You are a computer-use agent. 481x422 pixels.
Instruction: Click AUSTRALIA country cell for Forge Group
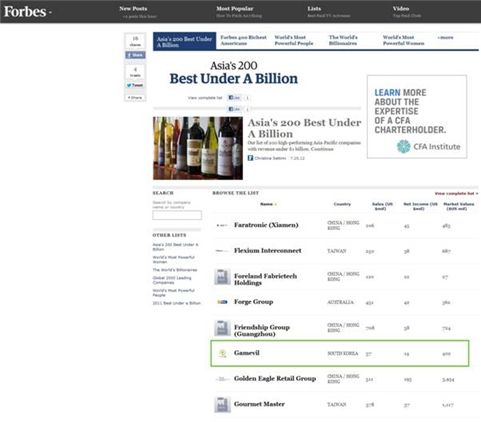(x=340, y=302)
